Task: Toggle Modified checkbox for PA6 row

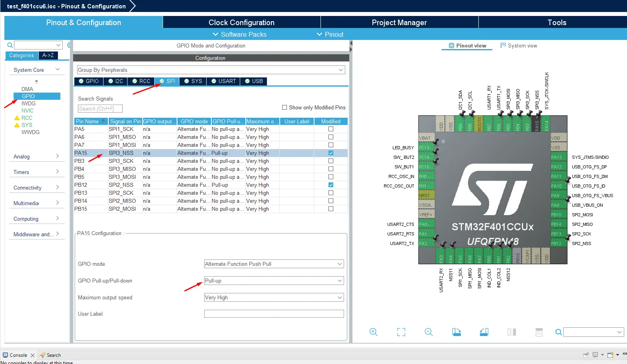Action: [x=331, y=137]
